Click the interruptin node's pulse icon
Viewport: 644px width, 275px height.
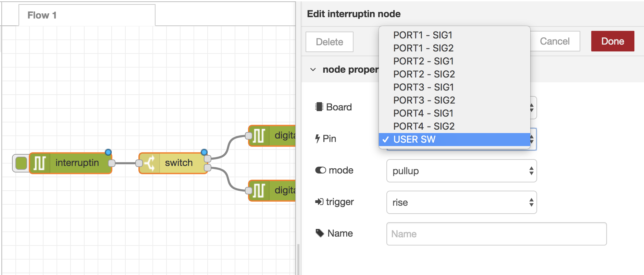tap(40, 163)
